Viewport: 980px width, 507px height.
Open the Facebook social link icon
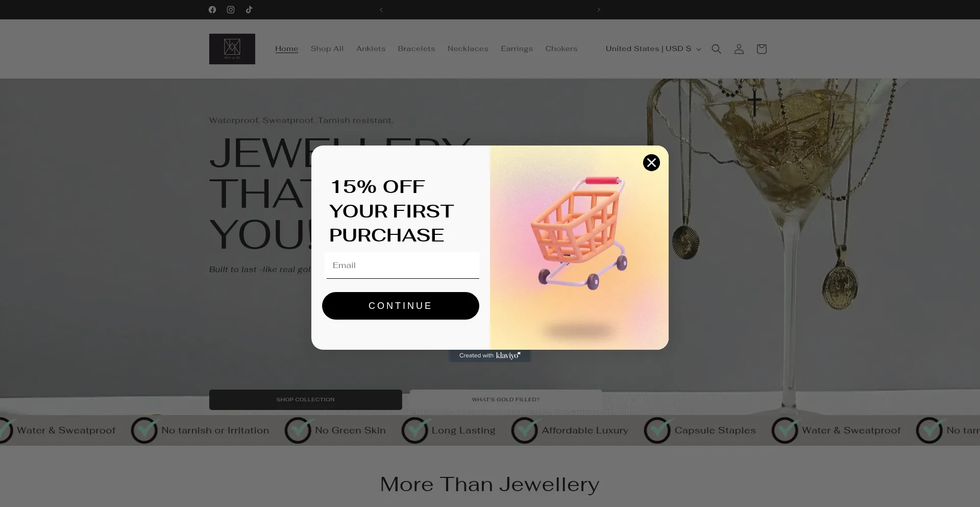(212, 10)
